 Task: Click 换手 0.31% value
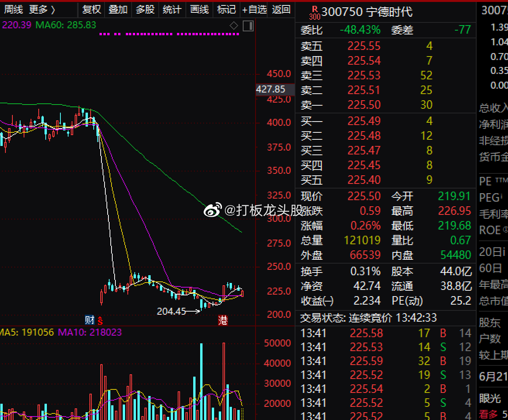pyautogui.click(x=366, y=271)
